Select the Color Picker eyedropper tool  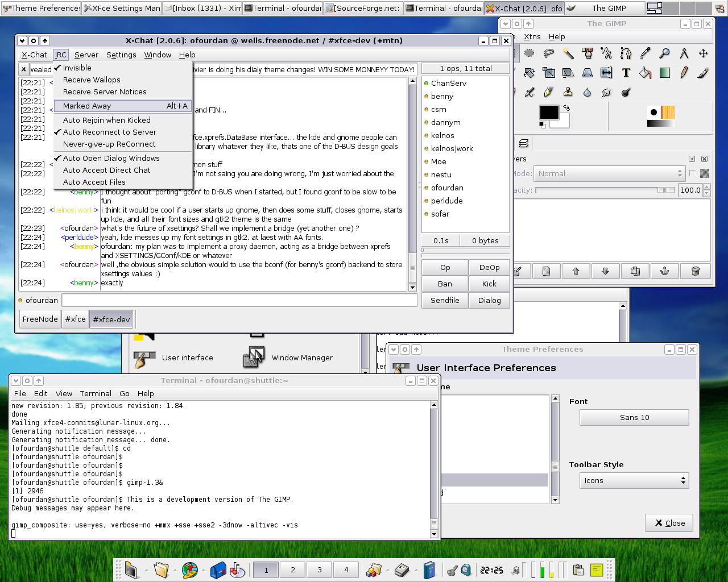tap(645, 53)
